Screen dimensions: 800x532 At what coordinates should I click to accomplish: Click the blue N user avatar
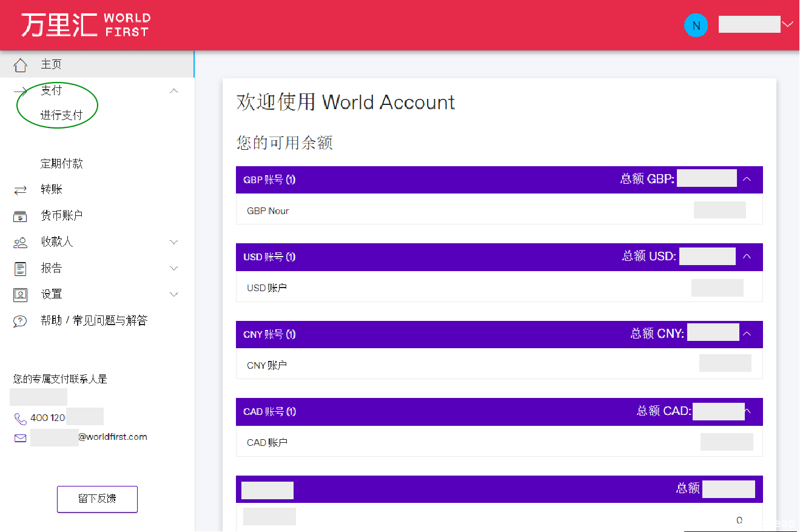pyautogui.click(x=696, y=25)
